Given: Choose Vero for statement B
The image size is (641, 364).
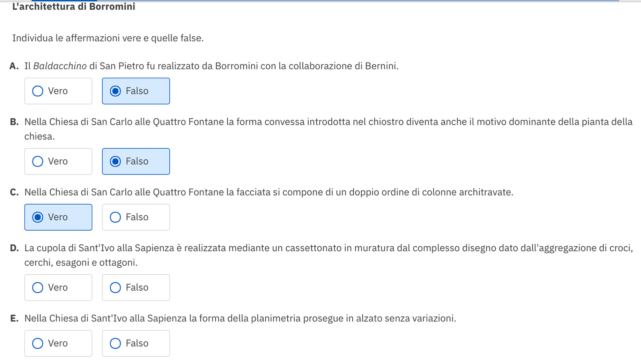Looking at the screenshot, I should [x=58, y=161].
